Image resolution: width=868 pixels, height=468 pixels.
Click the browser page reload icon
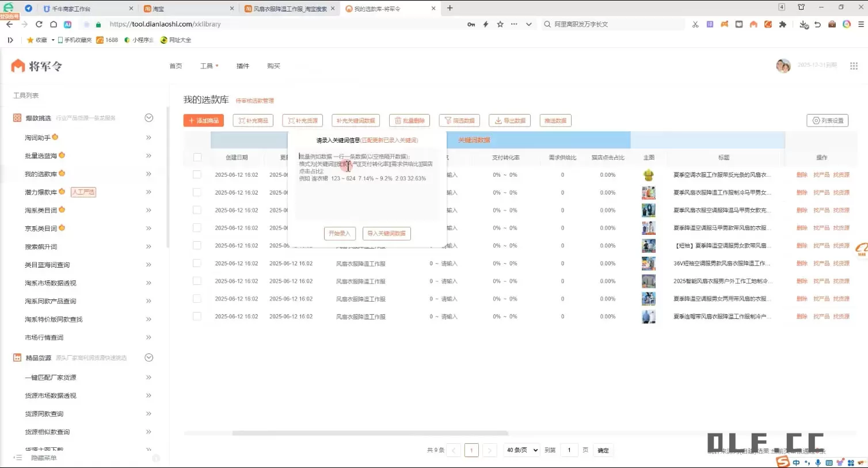39,24
